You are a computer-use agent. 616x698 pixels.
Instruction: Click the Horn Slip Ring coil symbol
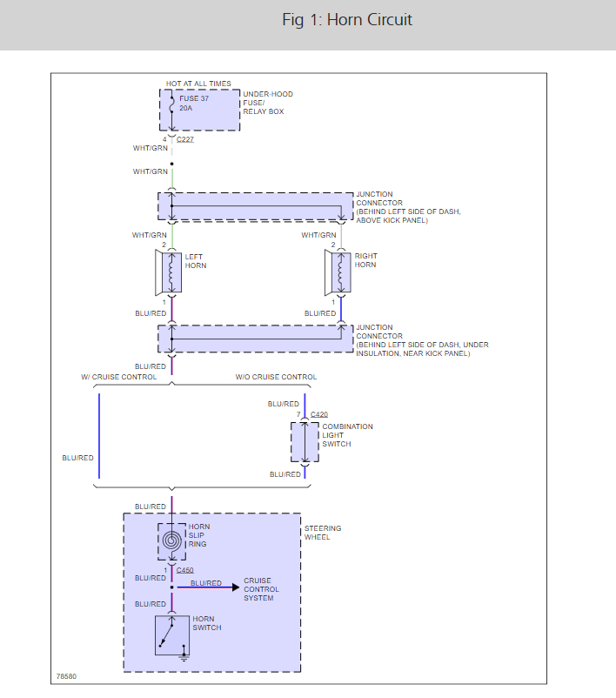coord(171,541)
